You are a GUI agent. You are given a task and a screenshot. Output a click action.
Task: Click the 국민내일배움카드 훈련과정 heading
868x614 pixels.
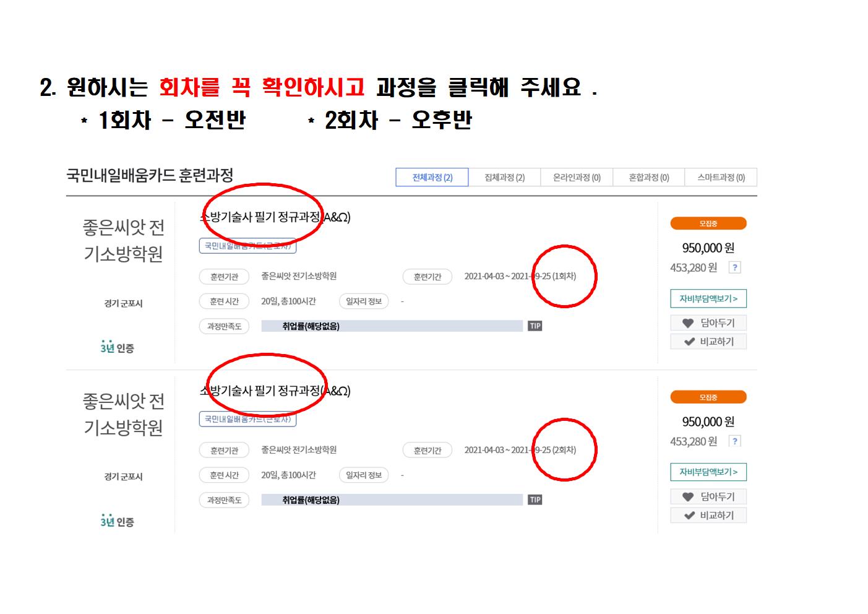(x=150, y=175)
